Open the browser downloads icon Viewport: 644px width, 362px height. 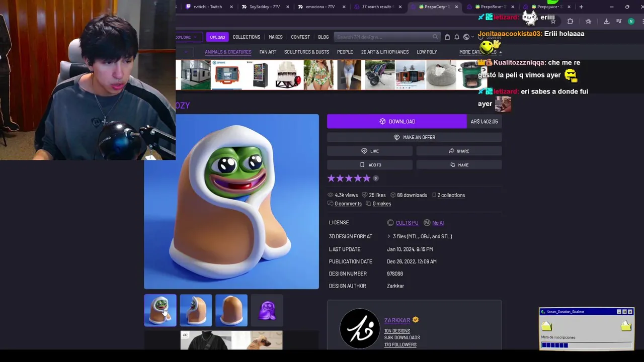606,21
